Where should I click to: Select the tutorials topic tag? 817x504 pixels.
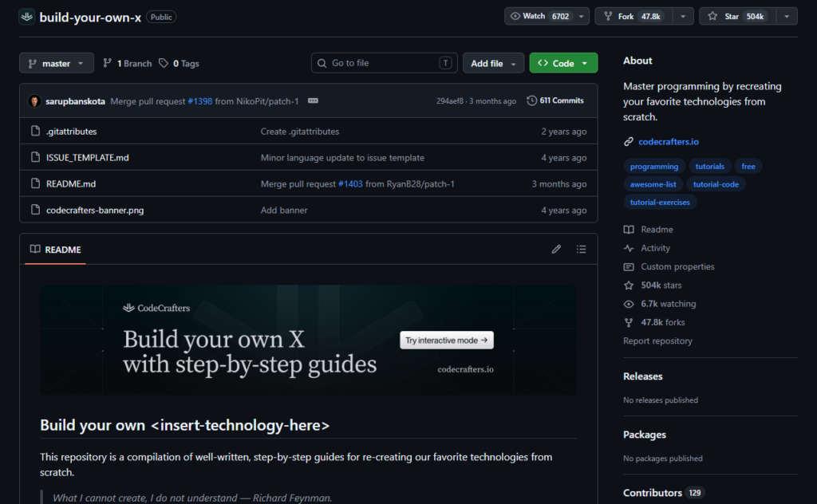pos(708,166)
